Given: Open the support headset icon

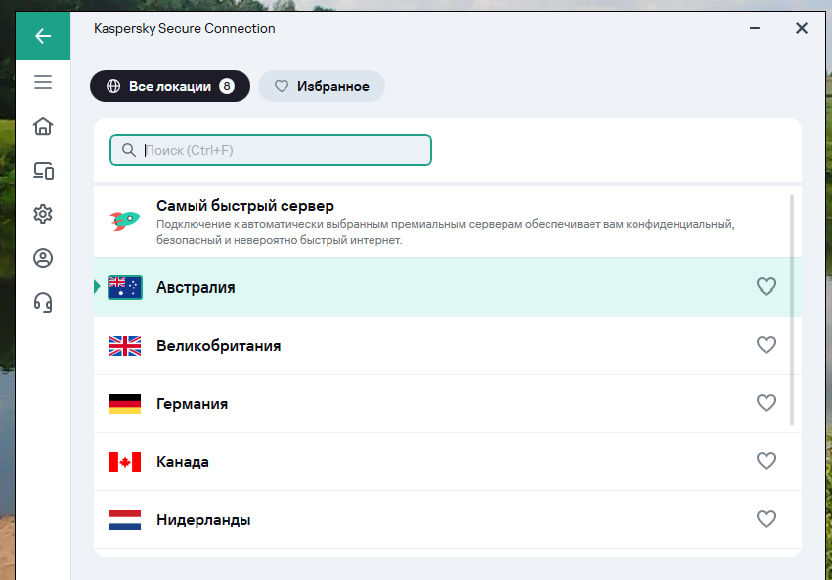Looking at the screenshot, I should [43, 302].
